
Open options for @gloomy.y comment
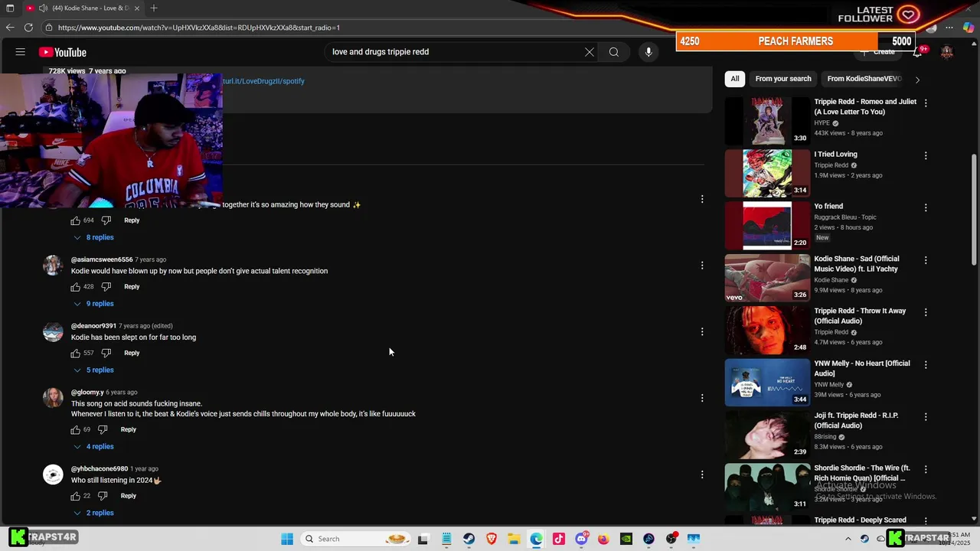[702, 398]
